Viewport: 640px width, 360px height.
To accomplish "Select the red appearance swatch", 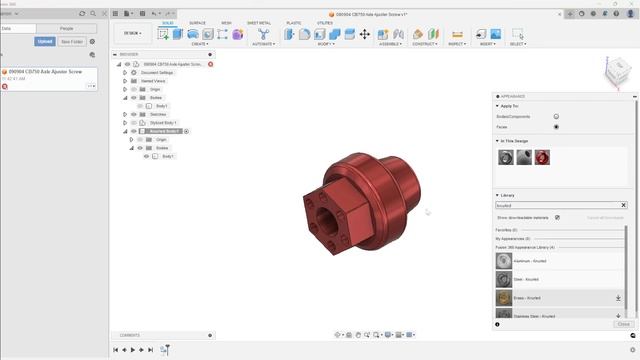I will point(542,157).
